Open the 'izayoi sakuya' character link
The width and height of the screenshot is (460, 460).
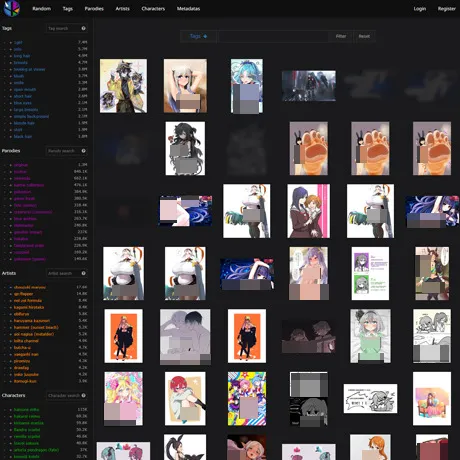(26, 443)
